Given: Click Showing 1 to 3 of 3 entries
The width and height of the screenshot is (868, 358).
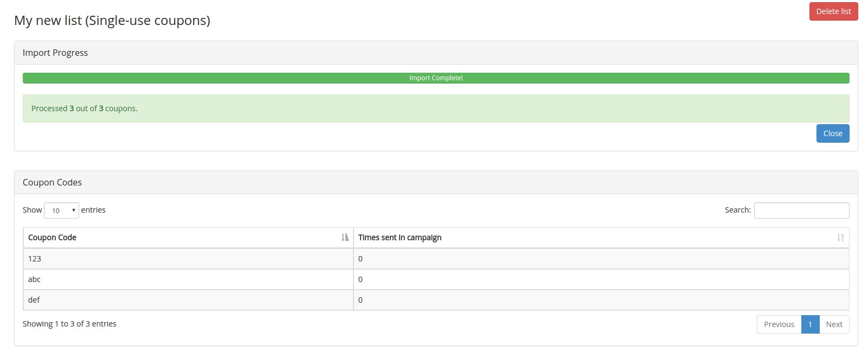Looking at the screenshot, I should (x=69, y=324).
